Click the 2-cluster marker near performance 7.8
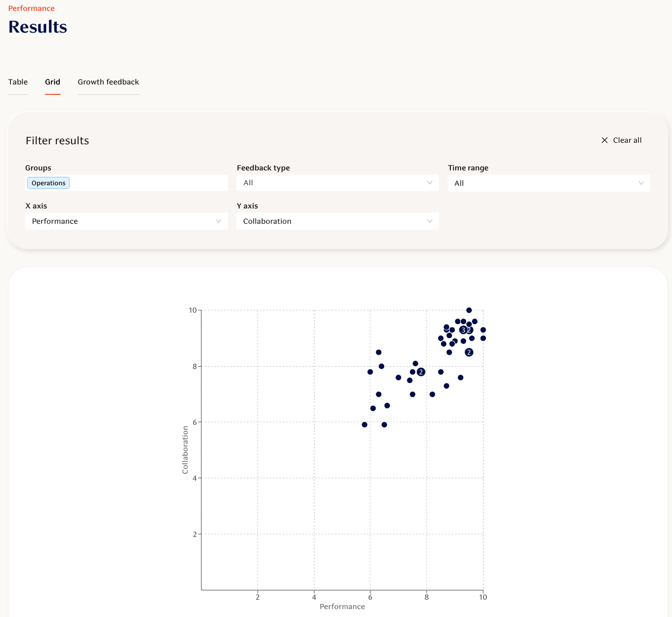Viewport: 672px width, 617px height. (421, 372)
